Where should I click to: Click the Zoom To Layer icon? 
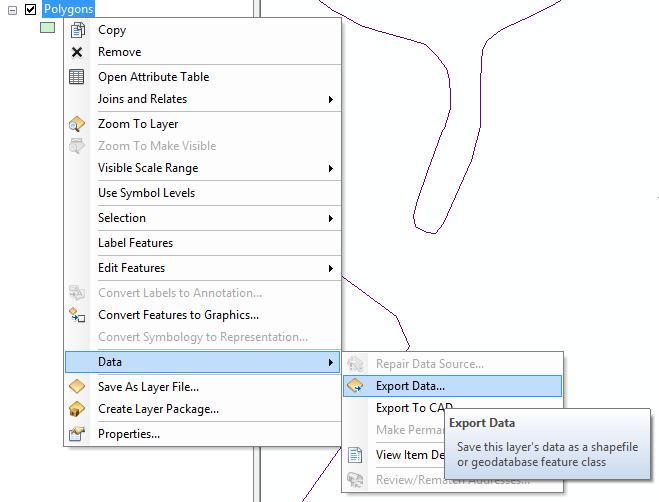tap(77, 124)
